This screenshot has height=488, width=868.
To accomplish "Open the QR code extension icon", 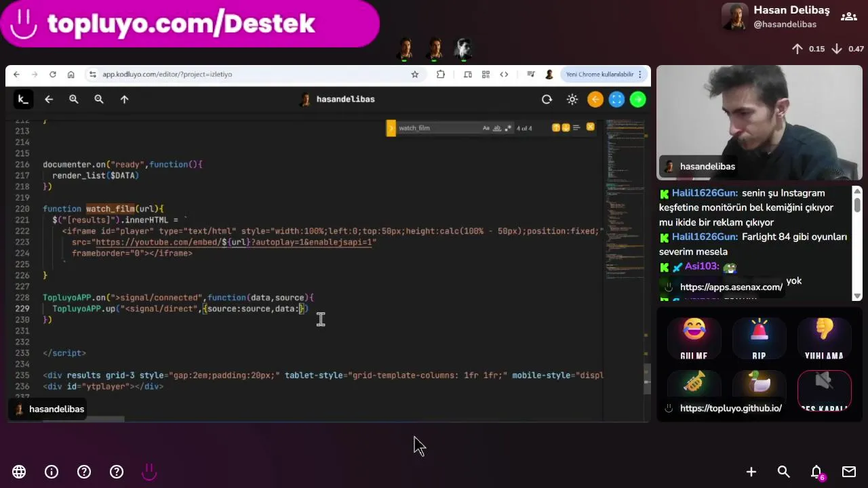I will (x=486, y=75).
